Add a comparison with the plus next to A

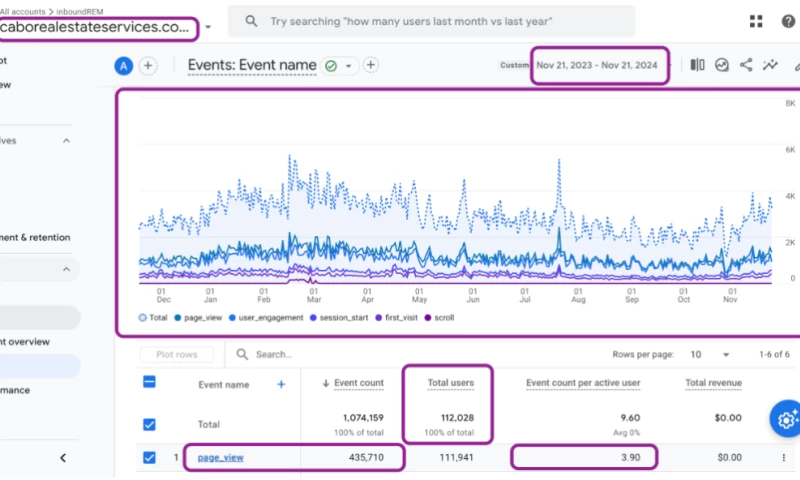148,66
